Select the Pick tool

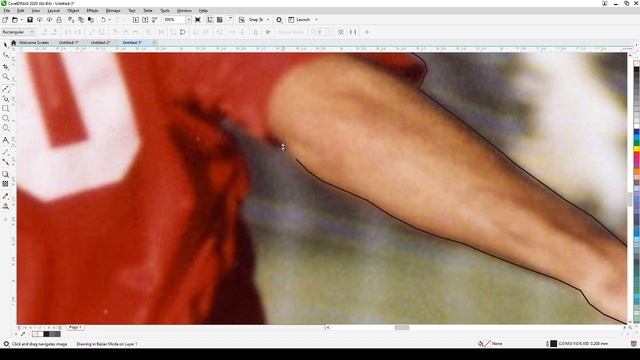(x=5, y=45)
